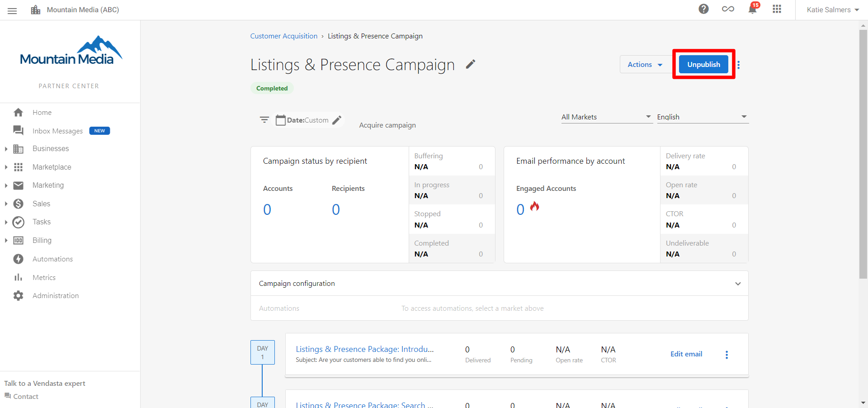The image size is (868, 408).
Task: Open Marketing section in sidebar
Action: coord(48,185)
